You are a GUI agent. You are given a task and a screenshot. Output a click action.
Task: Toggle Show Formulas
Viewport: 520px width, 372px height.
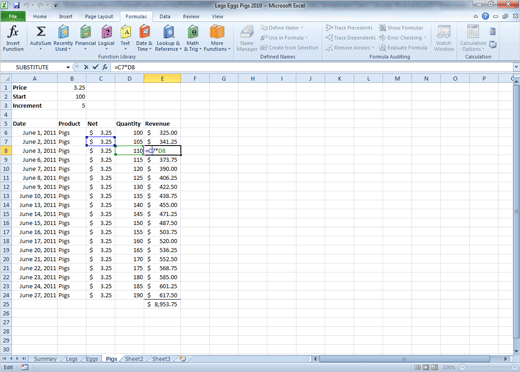coord(401,28)
